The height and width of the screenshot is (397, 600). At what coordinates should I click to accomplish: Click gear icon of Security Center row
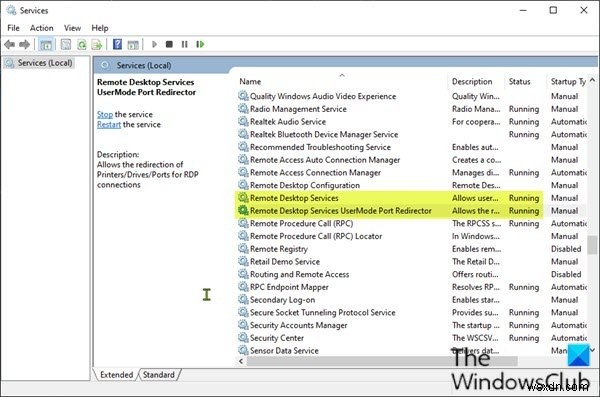click(243, 338)
